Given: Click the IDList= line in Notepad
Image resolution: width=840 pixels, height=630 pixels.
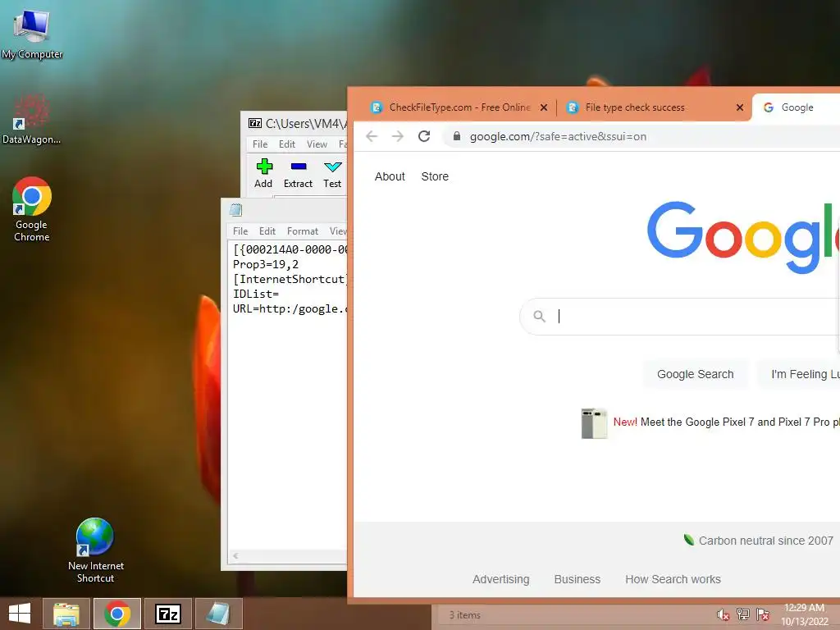Looking at the screenshot, I should point(256,294).
